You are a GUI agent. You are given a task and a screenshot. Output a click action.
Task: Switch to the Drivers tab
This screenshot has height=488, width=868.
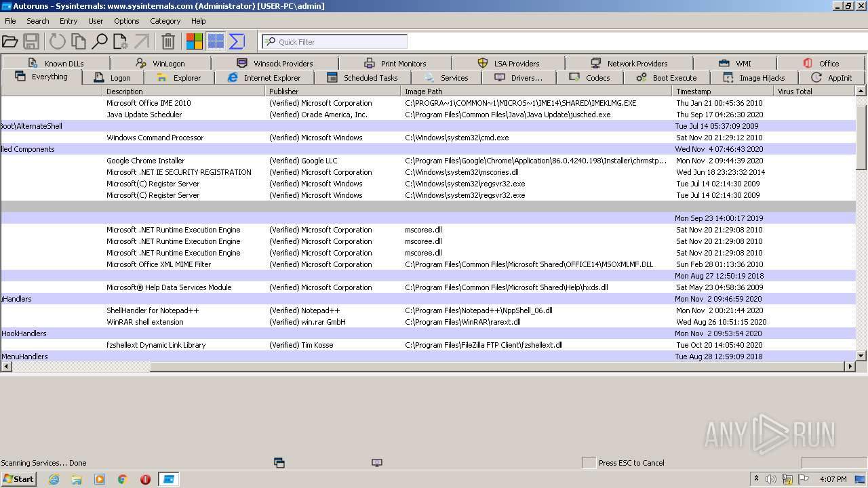tap(519, 78)
